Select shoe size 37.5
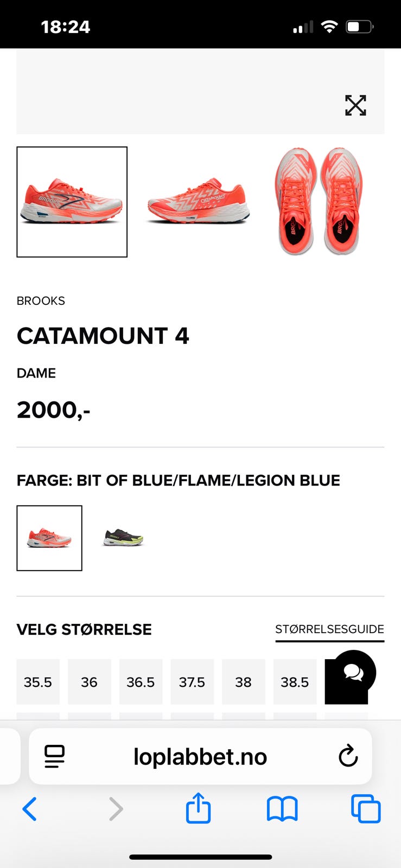This screenshot has height=868, width=401. coord(192,681)
